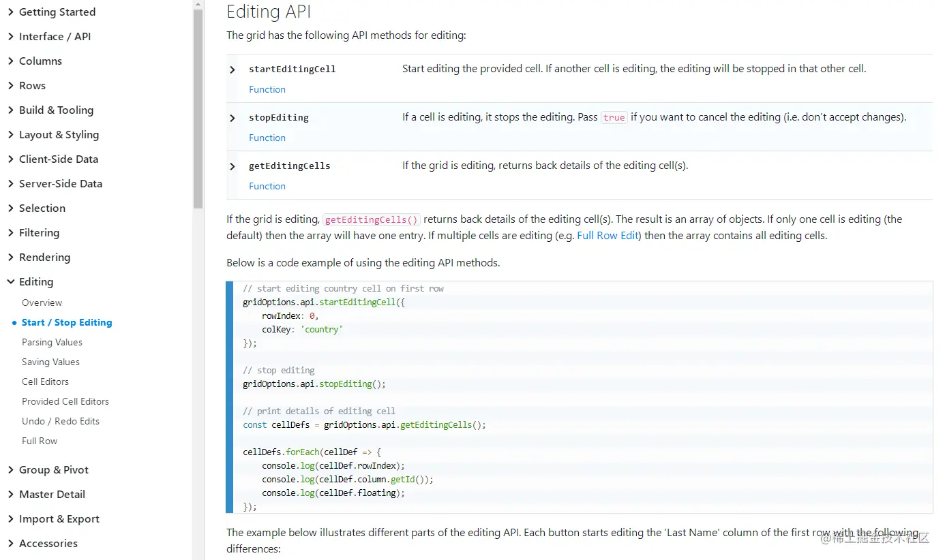Screen dimensions: 945x560
Task: Follow the Full Row Edit link
Action: (x=607, y=236)
